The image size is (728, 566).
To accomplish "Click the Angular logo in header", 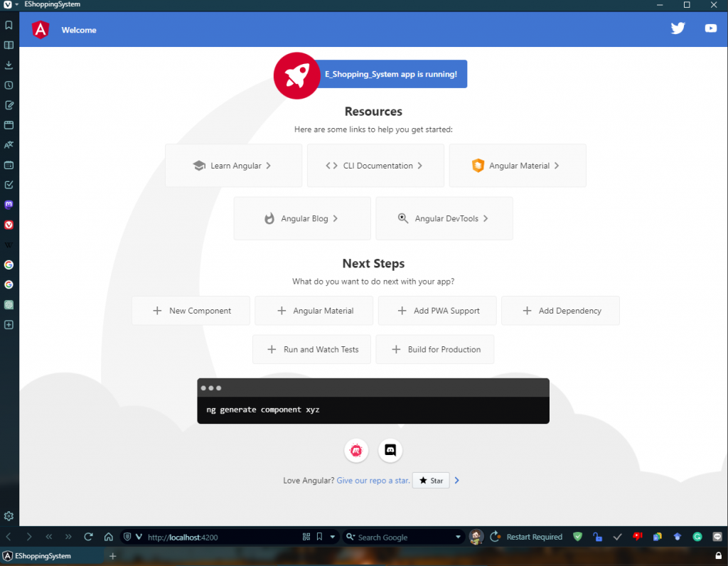I will (x=41, y=30).
